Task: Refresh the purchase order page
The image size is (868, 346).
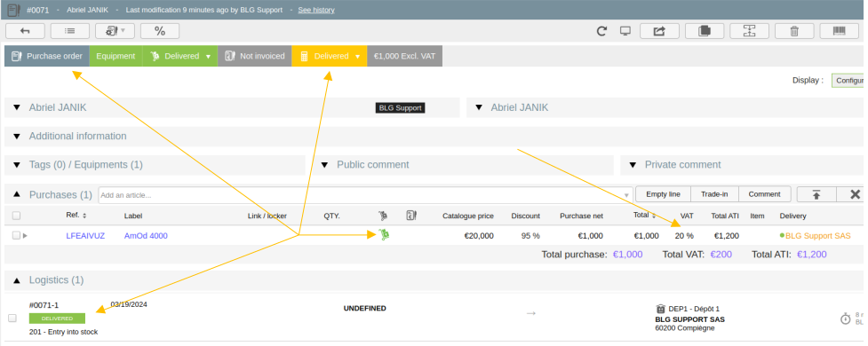Action: (x=601, y=31)
